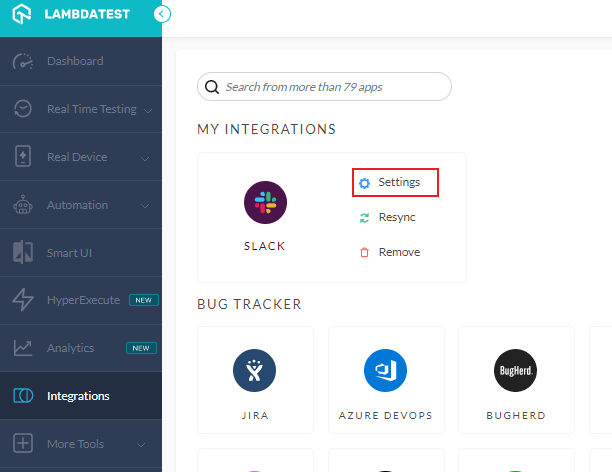Click the MY INTEGRATIONS heading
The height and width of the screenshot is (472, 612).
click(267, 129)
